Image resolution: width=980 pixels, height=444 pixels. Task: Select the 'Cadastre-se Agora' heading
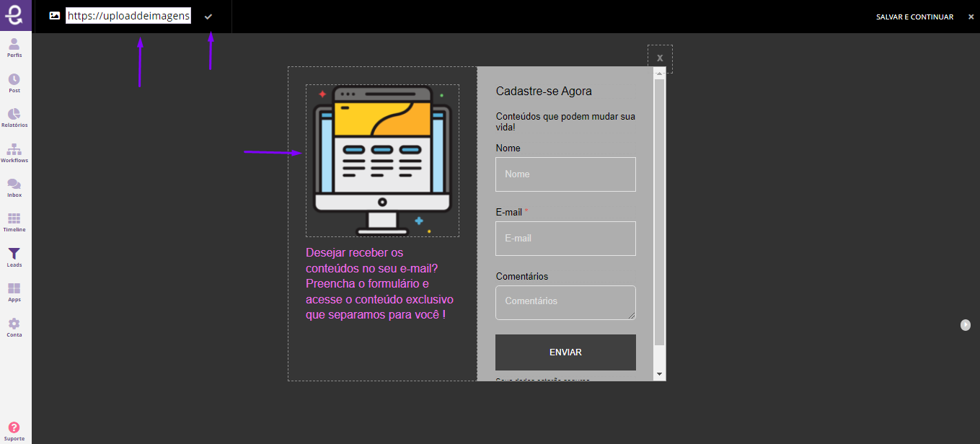pyautogui.click(x=544, y=92)
